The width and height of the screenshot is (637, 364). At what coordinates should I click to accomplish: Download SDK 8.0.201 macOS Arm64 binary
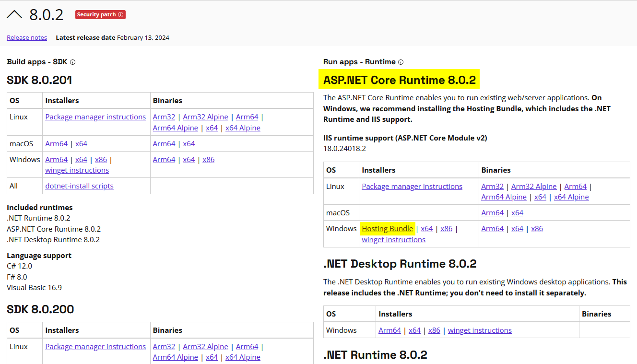coord(164,144)
